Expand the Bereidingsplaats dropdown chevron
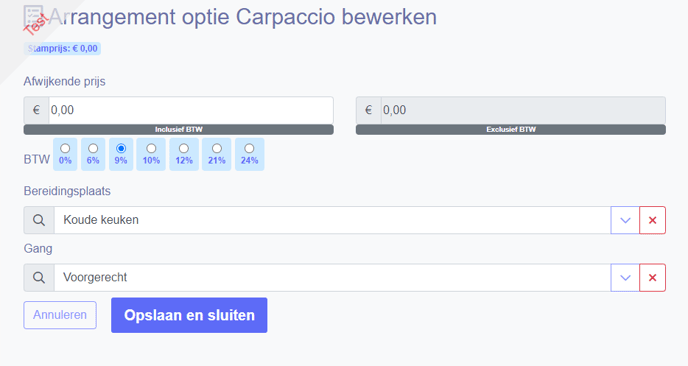 point(625,220)
